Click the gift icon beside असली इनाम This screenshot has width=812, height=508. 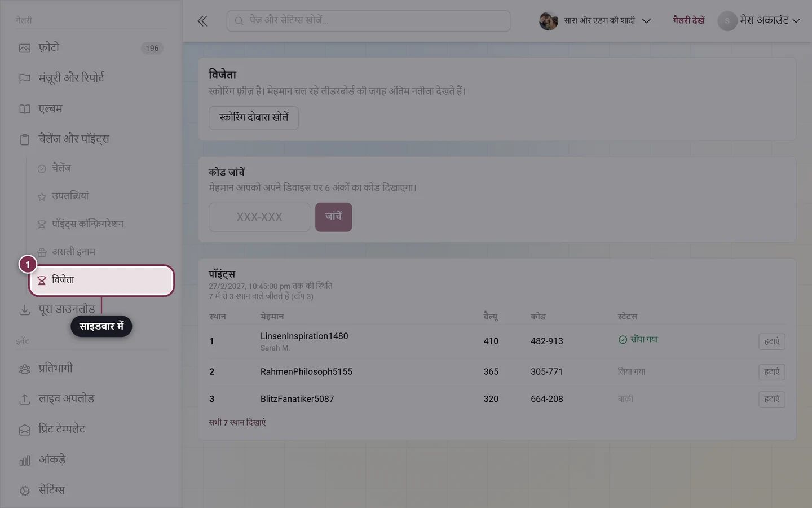point(42,252)
